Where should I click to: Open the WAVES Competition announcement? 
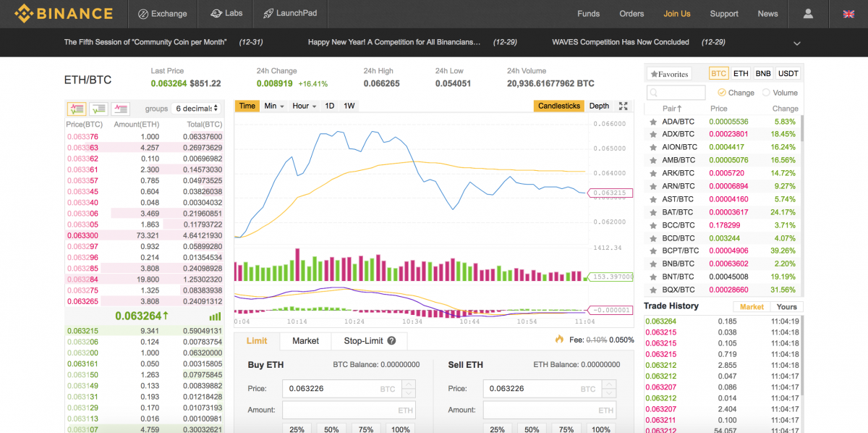[x=620, y=42]
